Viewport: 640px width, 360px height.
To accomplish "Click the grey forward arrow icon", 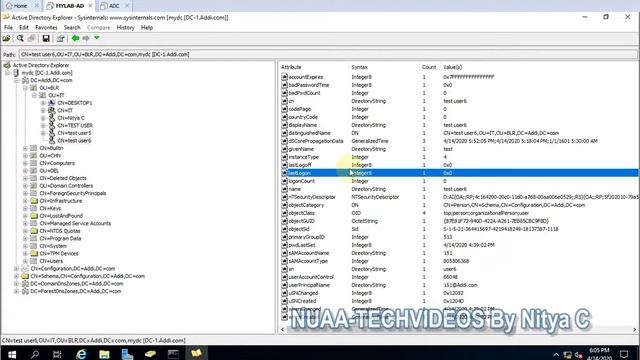I will 86,38.
